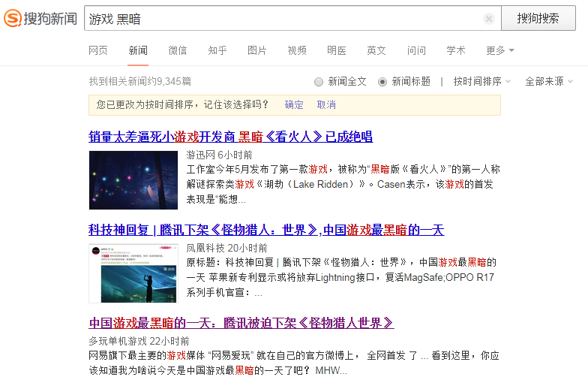Open the 明医 tab

click(337, 50)
